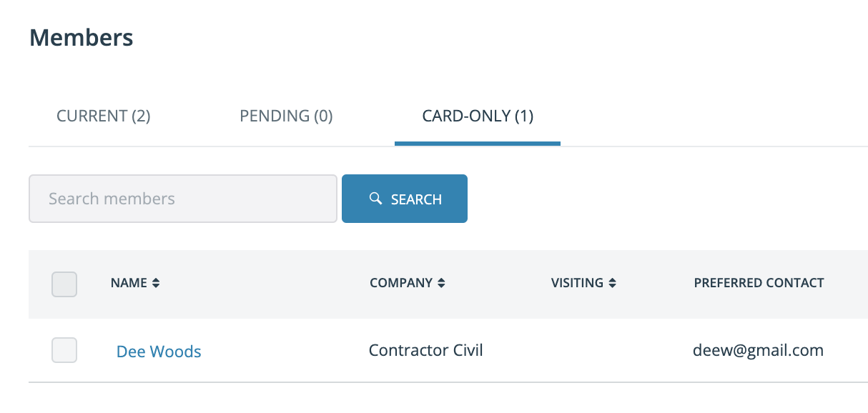Click the Contractor Civil company cell

[426, 350]
